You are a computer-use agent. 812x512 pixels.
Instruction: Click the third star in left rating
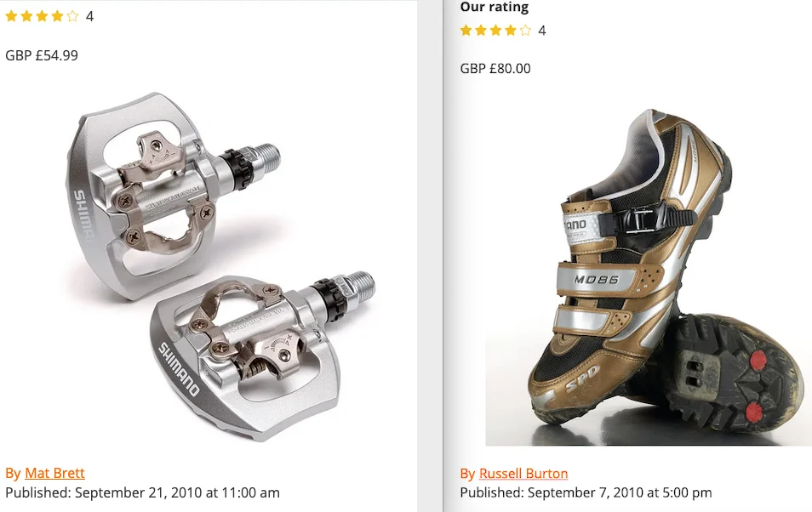coord(42,16)
